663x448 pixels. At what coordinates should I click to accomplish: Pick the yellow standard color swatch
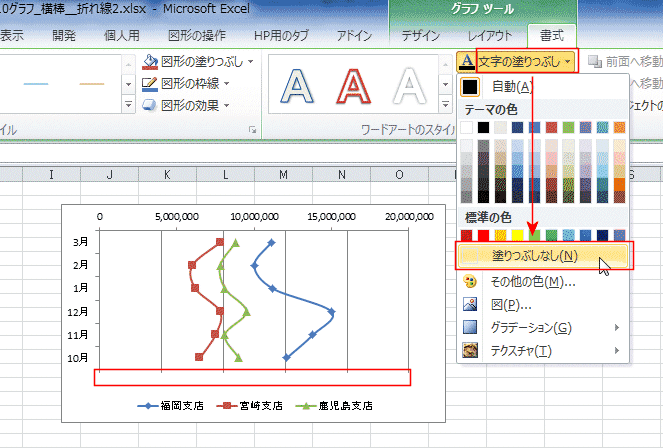(x=518, y=235)
